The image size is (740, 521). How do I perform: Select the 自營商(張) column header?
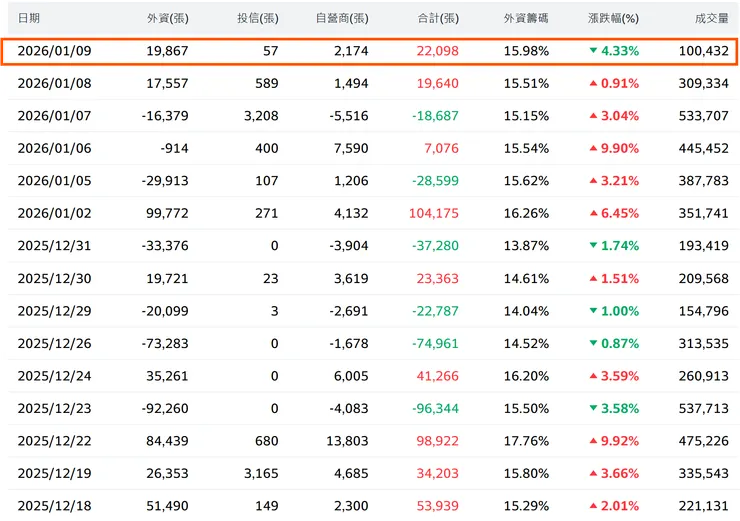(x=341, y=18)
